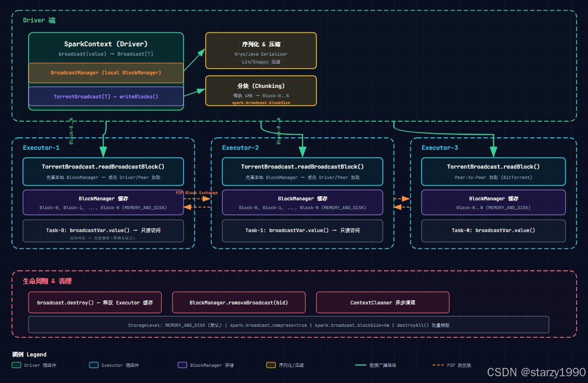Click the Driver 端组件 legend color swatch
Screen dimensions: 588x383
[x=16, y=365]
